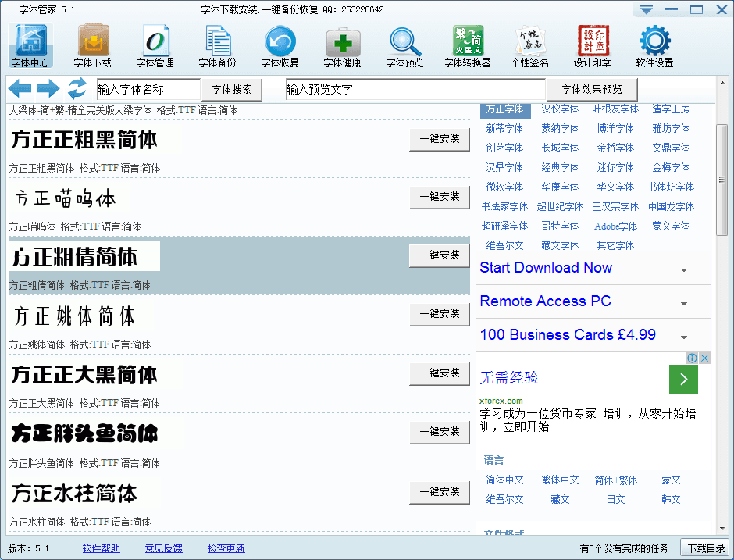
Task: Expand the Remote Access PC chevron
Action: click(x=684, y=304)
